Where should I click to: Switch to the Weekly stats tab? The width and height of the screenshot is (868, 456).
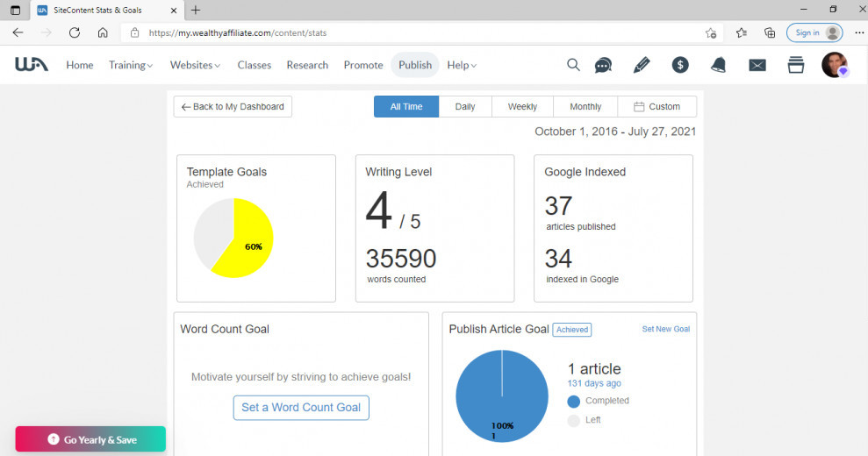(522, 107)
